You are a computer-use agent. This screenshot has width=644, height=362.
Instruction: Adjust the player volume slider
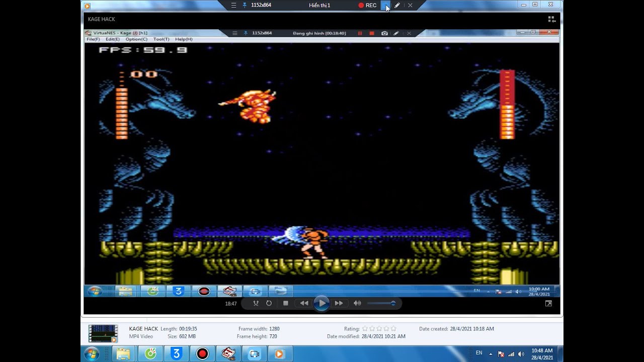pos(381,303)
